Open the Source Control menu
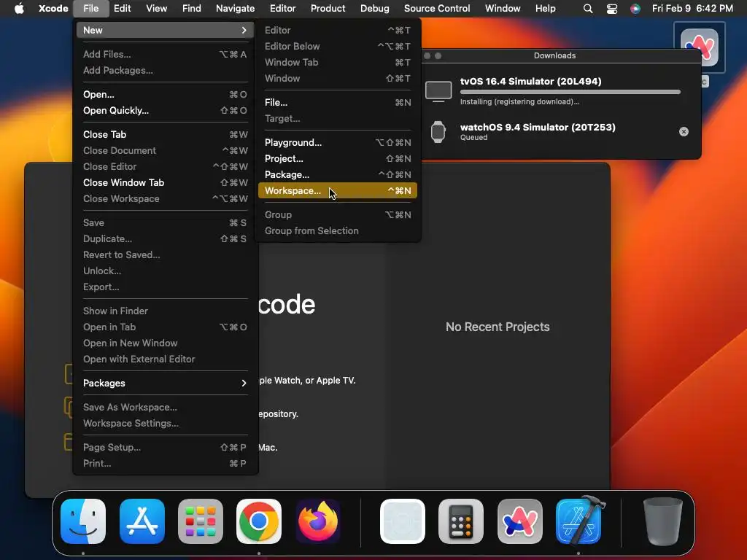The height and width of the screenshot is (560, 747). tap(437, 9)
